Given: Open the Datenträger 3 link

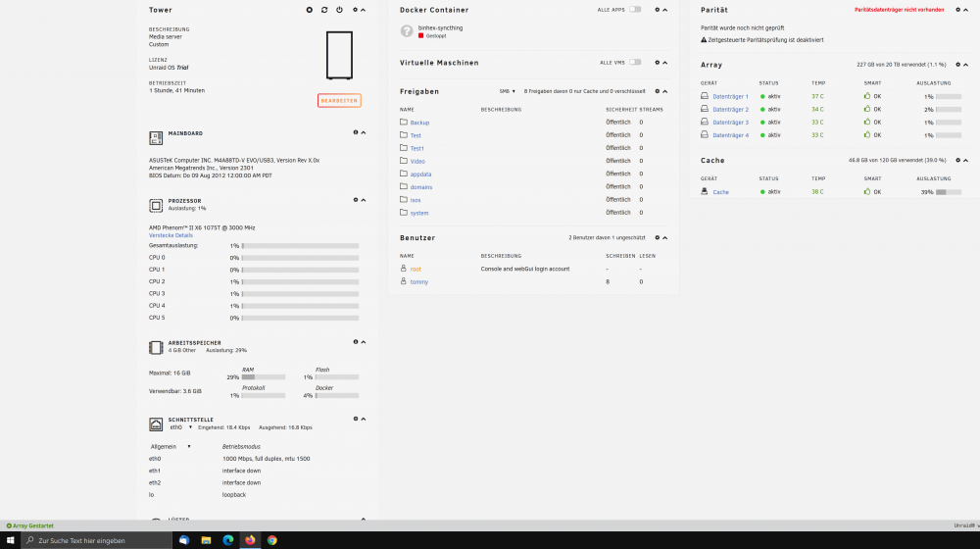Looking at the screenshot, I should point(730,122).
